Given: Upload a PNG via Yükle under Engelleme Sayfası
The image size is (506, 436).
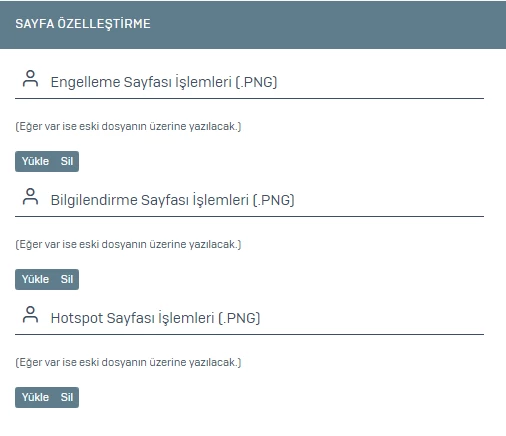Looking at the screenshot, I should [35, 161].
